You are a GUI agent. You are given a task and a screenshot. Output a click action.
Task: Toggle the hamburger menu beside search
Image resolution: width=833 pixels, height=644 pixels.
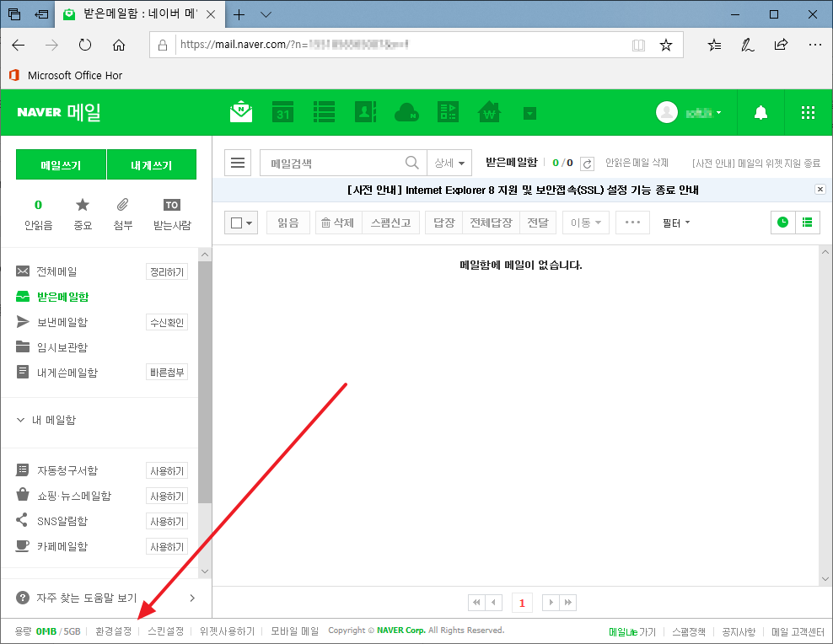(x=238, y=163)
